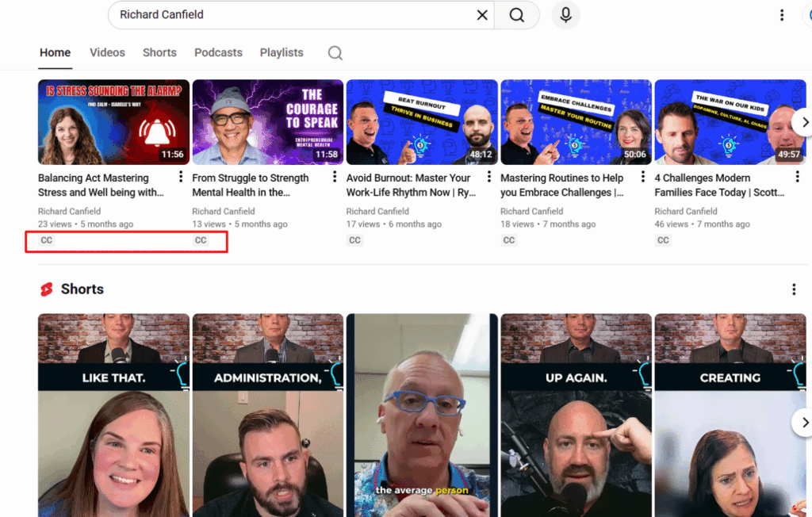Clear search text with X icon
Image resolution: width=812 pixels, height=517 pixels.
click(x=482, y=15)
